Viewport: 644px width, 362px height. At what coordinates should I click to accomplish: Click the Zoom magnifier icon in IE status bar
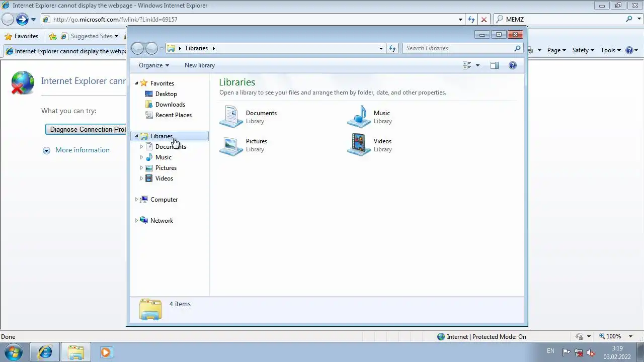(602, 336)
